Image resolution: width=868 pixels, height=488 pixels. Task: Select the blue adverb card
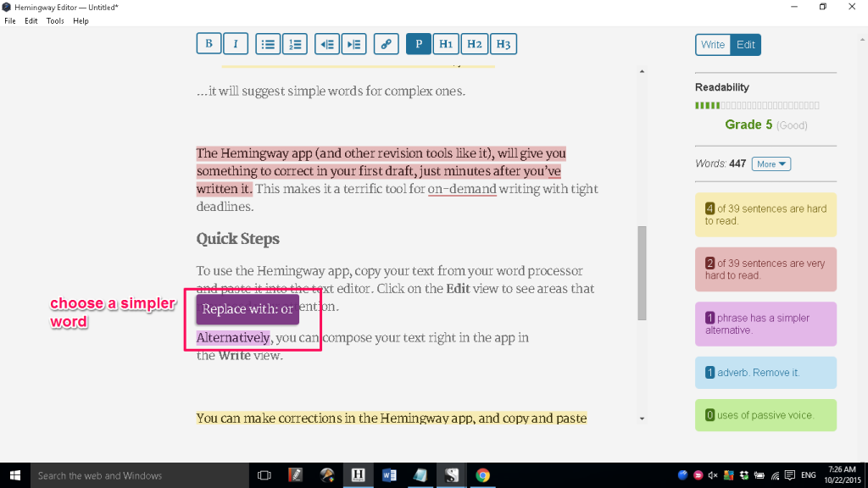pyautogui.click(x=765, y=373)
